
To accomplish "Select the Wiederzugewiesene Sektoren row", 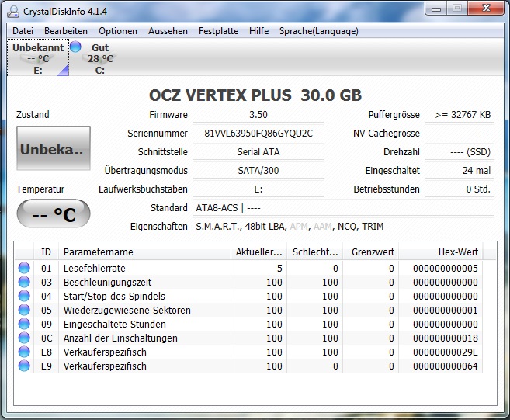I will pyautogui.click(x=248, y=310).
